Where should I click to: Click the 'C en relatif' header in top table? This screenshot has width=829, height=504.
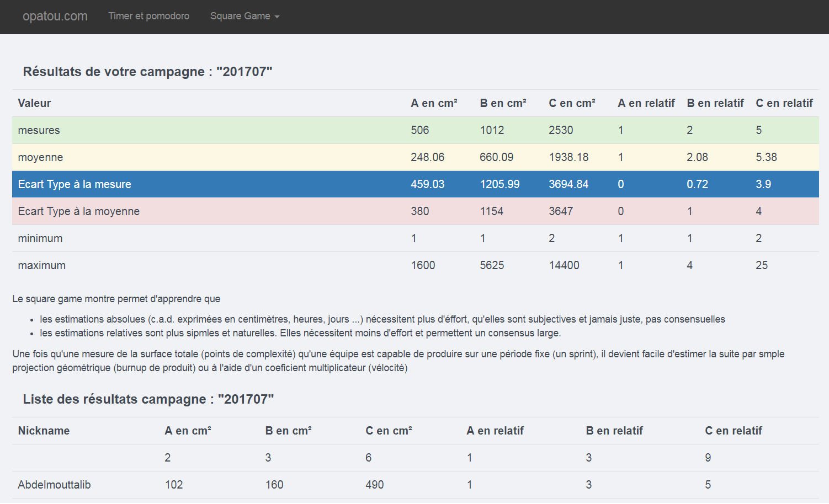tap(784, 103)
